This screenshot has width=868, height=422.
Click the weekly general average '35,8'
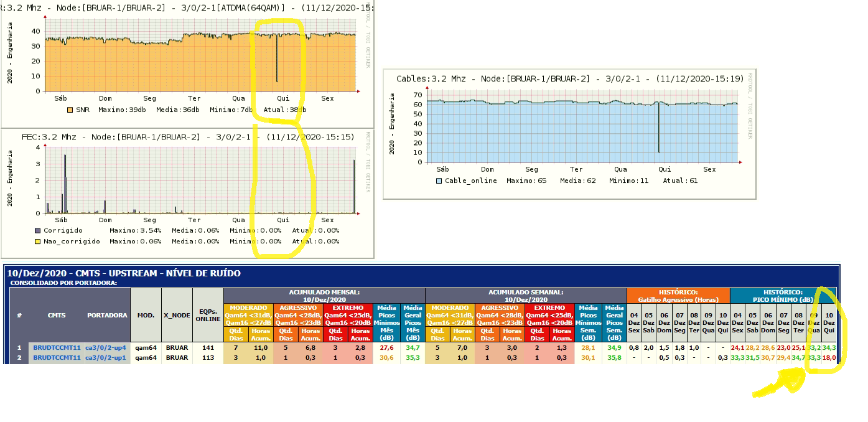tap(614, 358)
